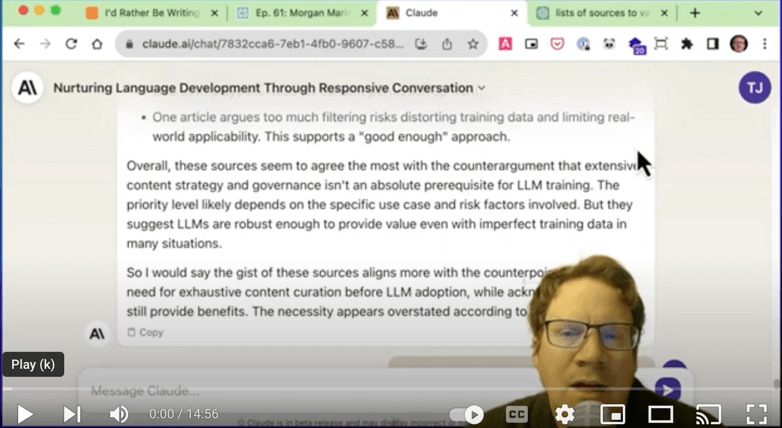
Task: Enter full screen mode
Action: click(756, 413)
